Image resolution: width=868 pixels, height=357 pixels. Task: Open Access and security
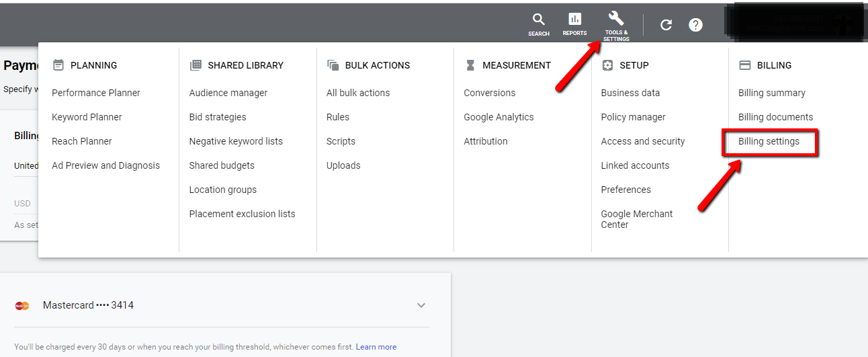click(x=643, y=141)
